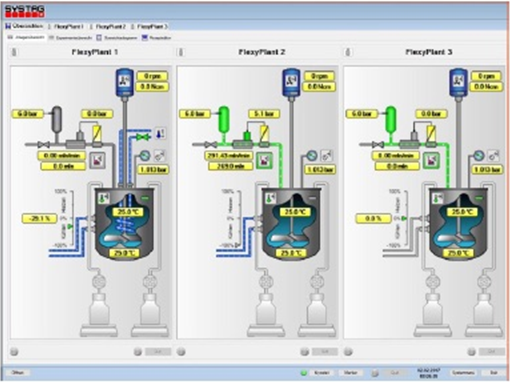Toggle the round indicator at bottom-left of FlexyPlant 1
This screenshot has width=510, height=382.
(14, 351)
